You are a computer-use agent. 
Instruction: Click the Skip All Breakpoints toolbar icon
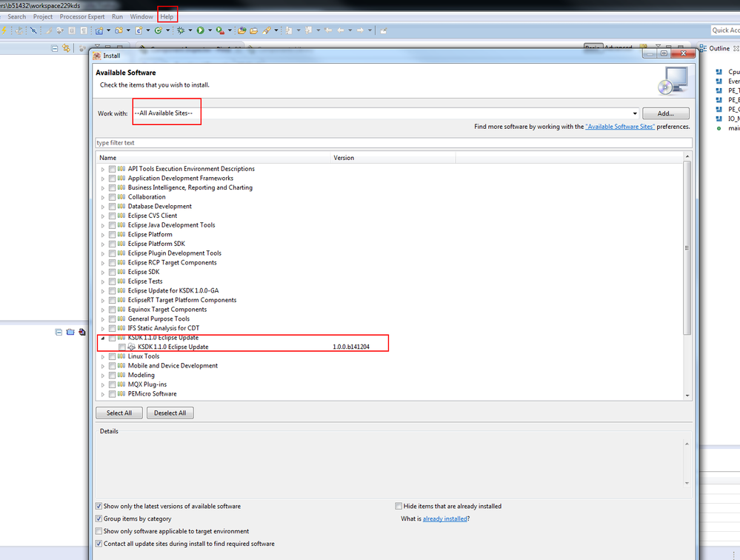[33, 30]
